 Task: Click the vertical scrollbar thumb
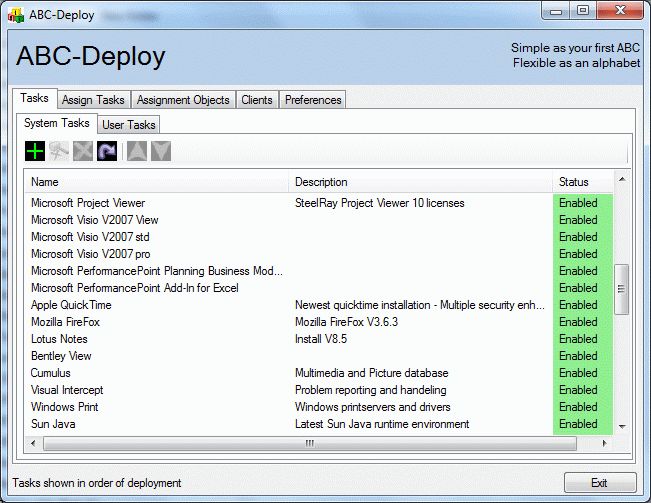tap(622, 289)
